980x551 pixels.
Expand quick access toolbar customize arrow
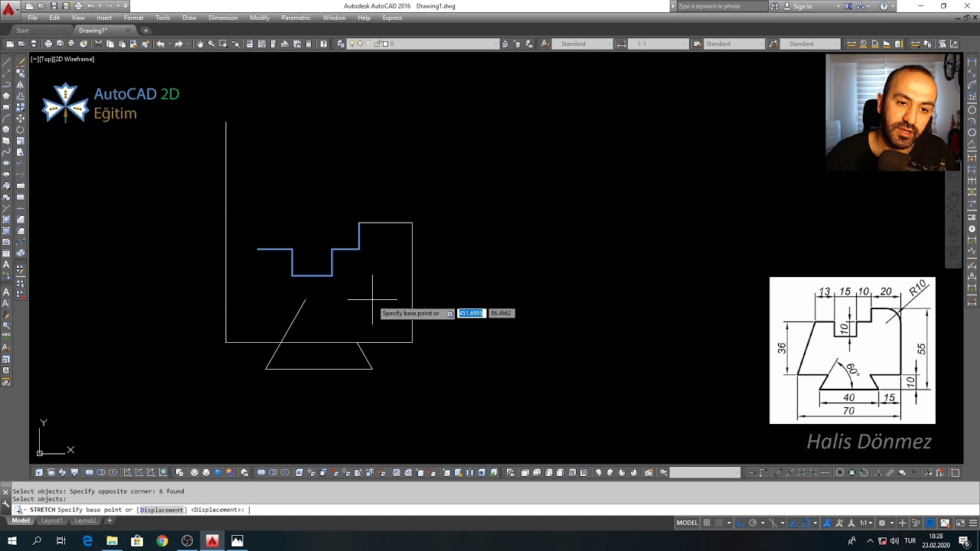coord(126,6)
